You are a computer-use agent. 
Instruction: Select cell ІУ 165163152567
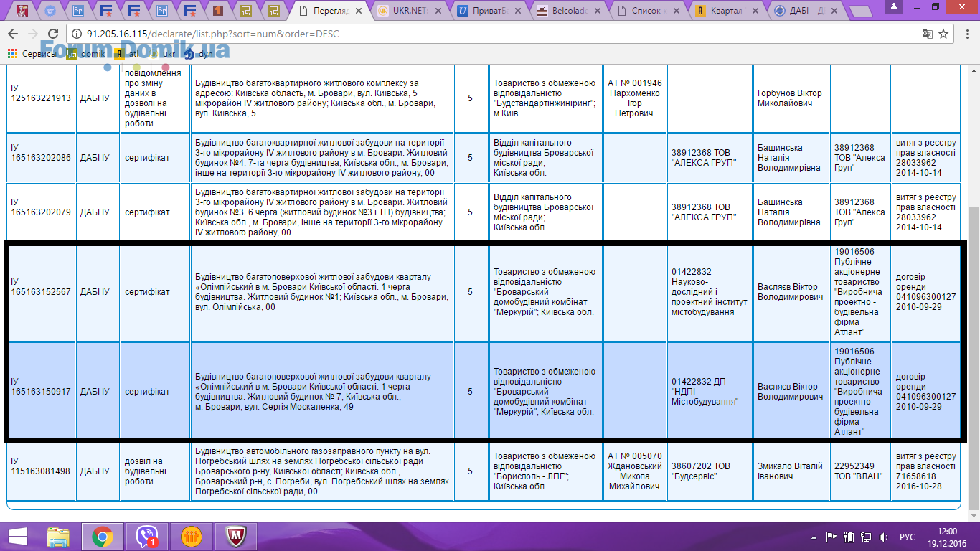[x=41, y=292]
